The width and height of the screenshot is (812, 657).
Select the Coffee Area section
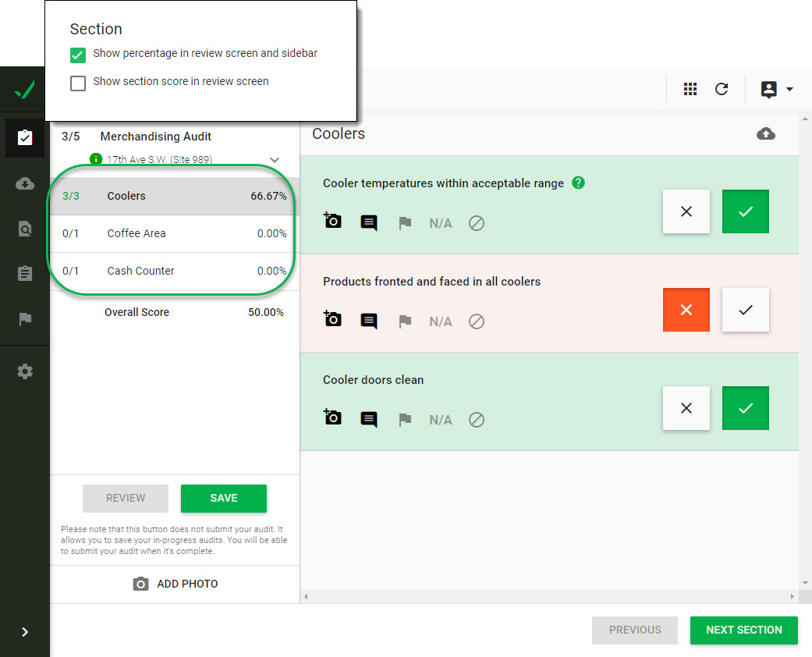click(175, 233)
